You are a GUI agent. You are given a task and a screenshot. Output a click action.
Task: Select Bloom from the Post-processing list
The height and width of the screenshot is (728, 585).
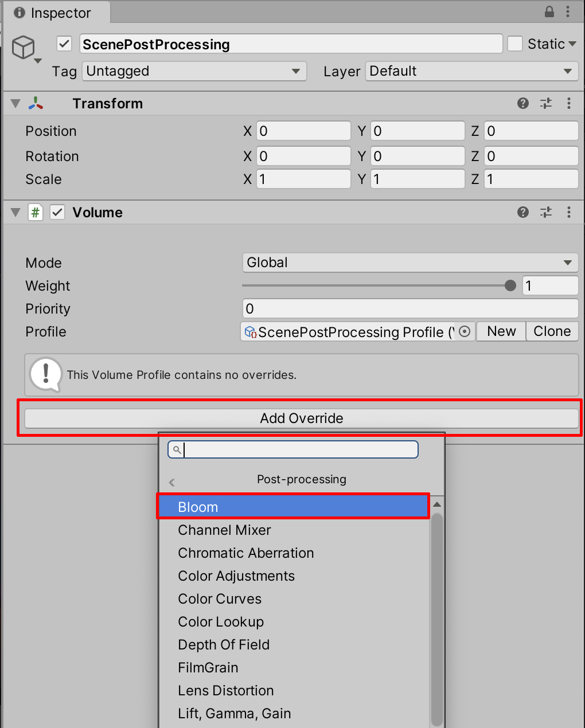point(293,507)
